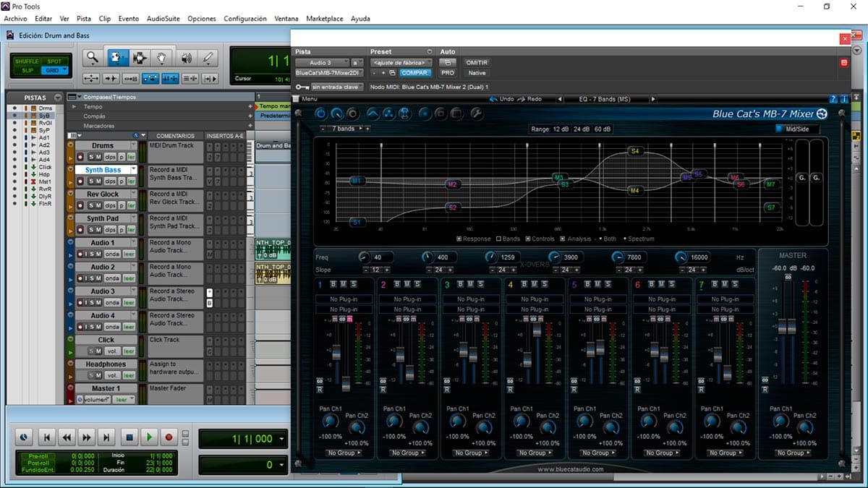Click the red Record transport button

click(x=169, y=437)
